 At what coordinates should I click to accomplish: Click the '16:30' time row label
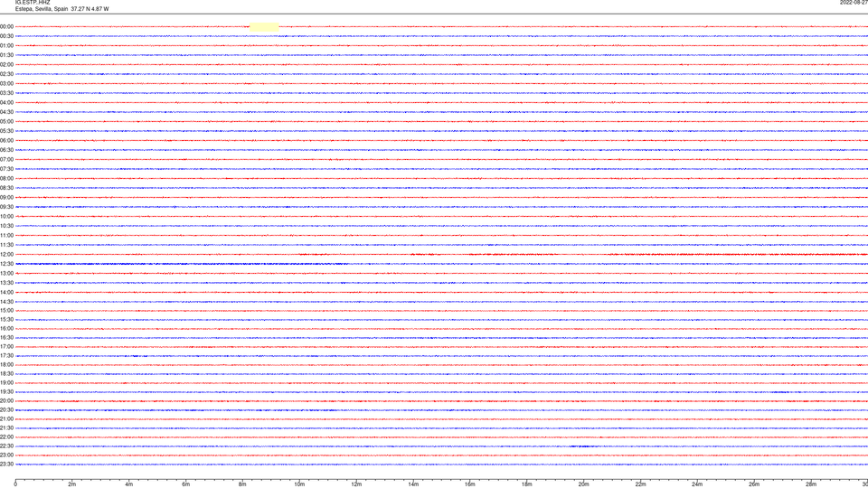6,338
